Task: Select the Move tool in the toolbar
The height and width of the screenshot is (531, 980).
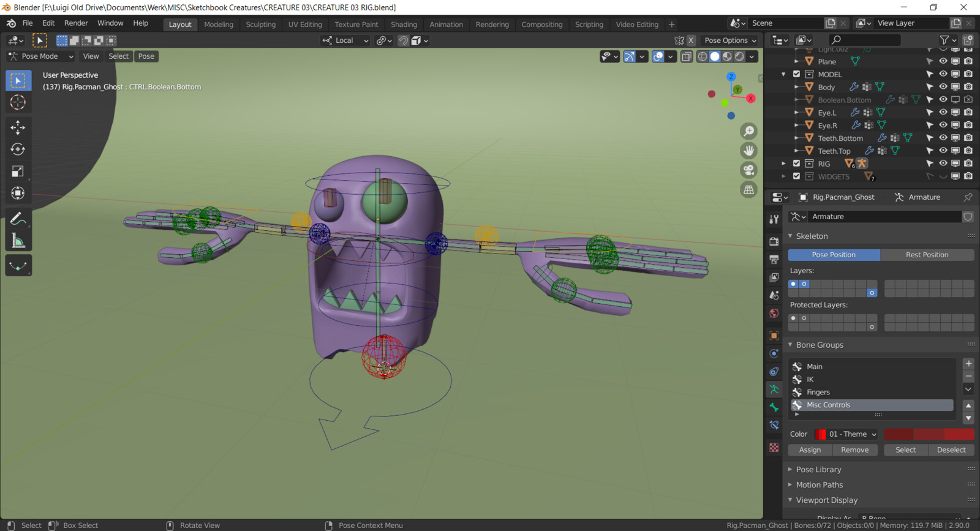Action: [18, 127]
